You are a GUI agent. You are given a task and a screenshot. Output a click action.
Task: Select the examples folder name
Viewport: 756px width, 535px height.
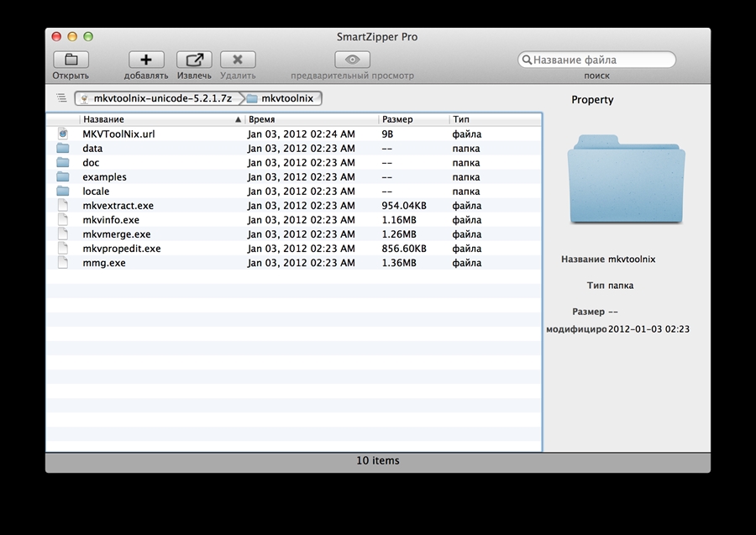click(x=105, y=177)
